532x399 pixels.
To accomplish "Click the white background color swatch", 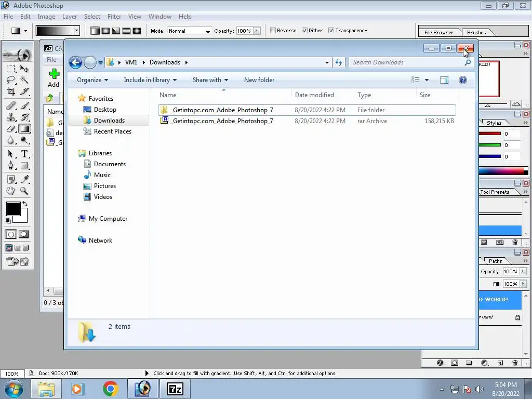I will click(23, 218).
